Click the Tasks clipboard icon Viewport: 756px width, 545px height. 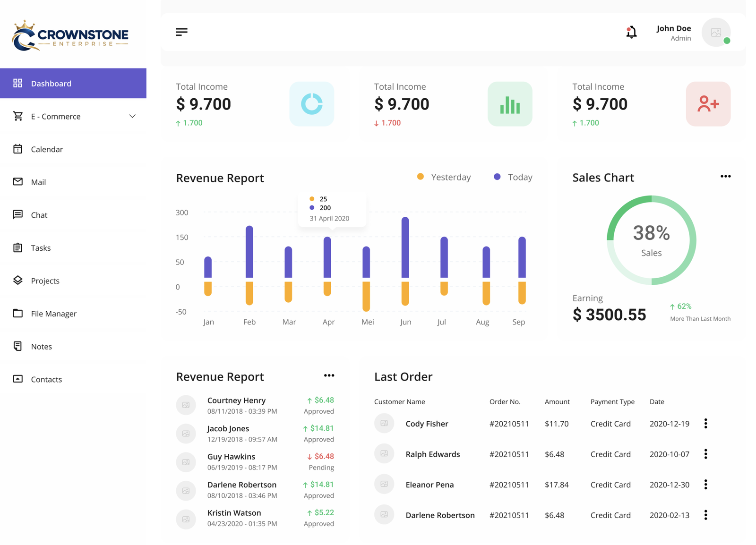pos(17,247)
